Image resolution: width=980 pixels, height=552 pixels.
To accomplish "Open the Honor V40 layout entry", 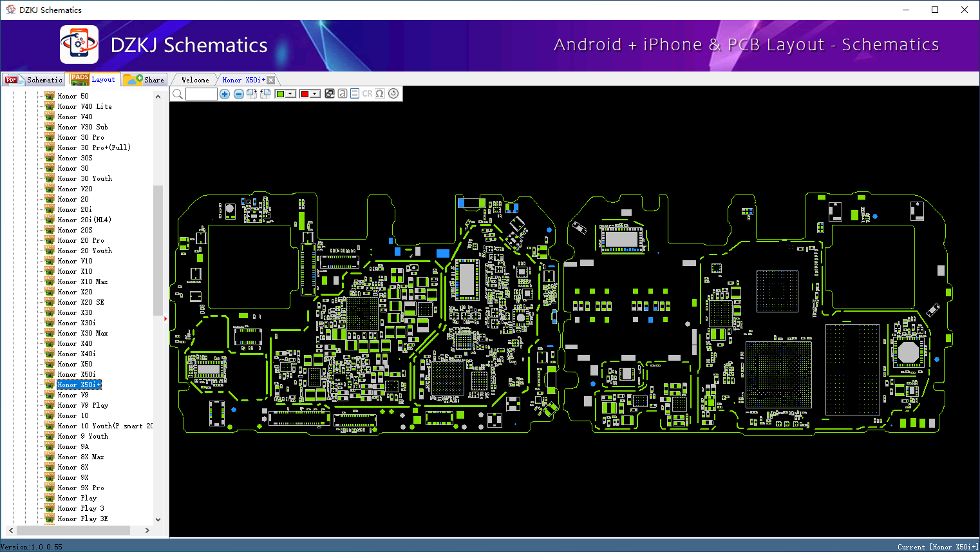I will [75, 117].
